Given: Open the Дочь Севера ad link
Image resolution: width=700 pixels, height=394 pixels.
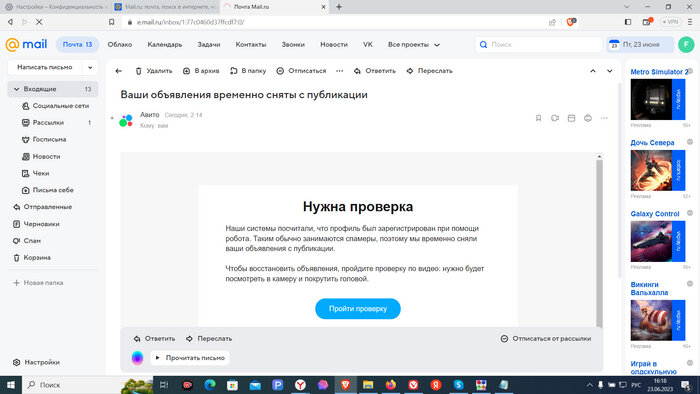Looking at the screenshot, I should pos(652,143).
